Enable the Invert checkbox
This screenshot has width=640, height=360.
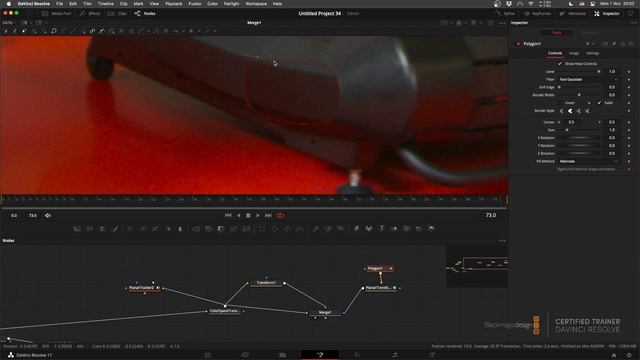(x=561, y=103)
